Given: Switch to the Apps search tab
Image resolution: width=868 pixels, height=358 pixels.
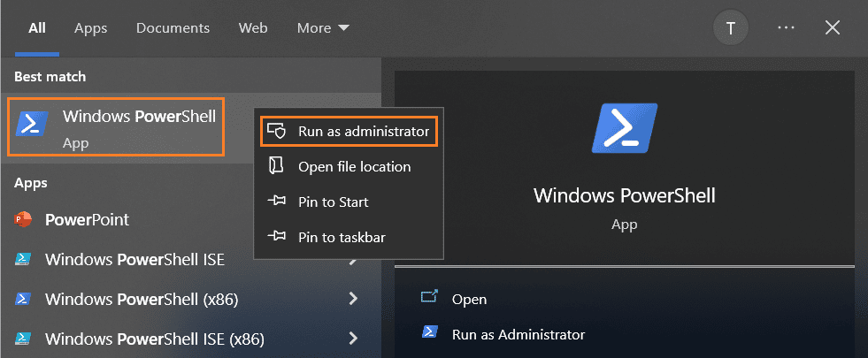Looking at the screenshot, I should pos(90,28).
